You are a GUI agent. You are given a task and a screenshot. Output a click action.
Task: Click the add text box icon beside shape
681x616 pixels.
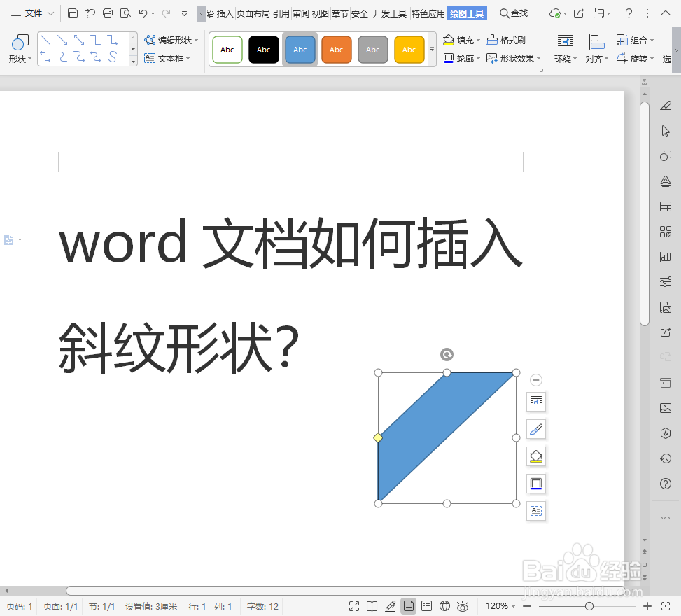536,510
